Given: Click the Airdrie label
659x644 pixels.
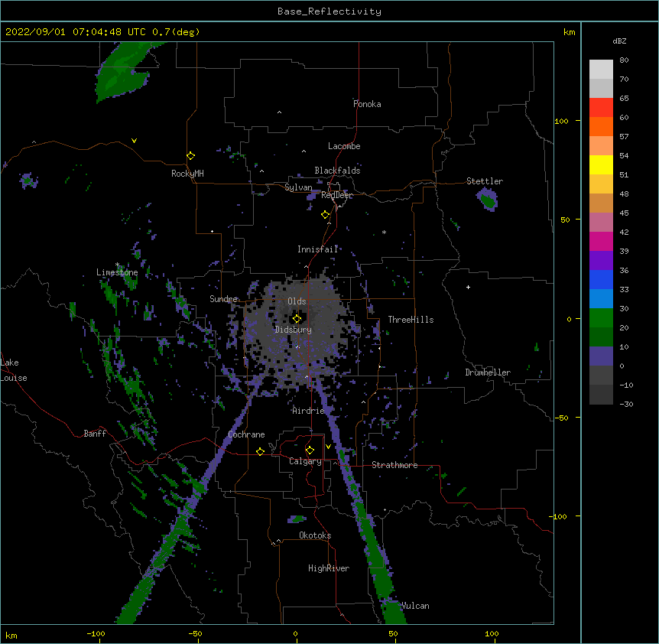Looking at the screenshot, I should pyautogui.click(x=309, y=411).
